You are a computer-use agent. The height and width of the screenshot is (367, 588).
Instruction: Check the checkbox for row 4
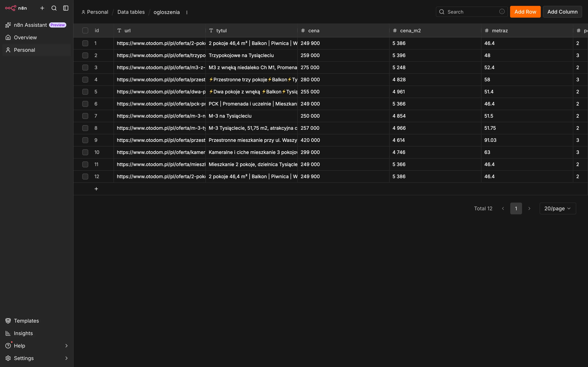tap(85, 80)
